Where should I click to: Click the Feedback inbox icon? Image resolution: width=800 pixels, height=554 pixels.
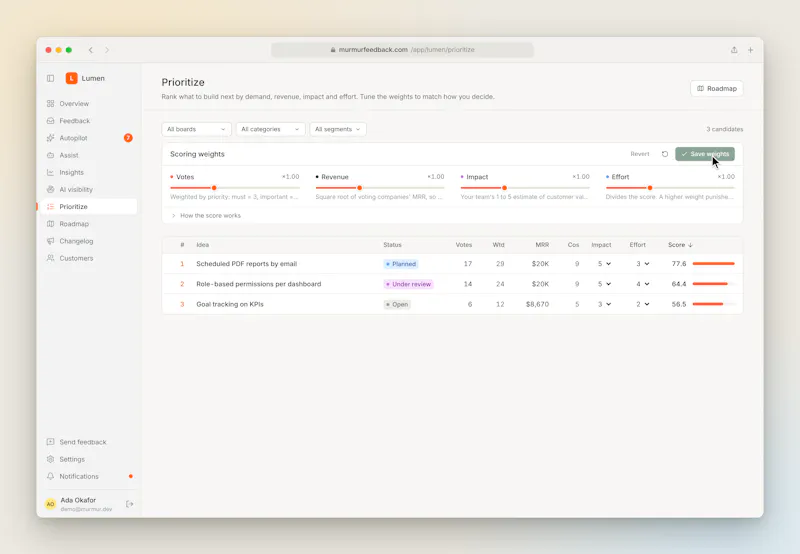pyautogui.click(x=51, y=121)
